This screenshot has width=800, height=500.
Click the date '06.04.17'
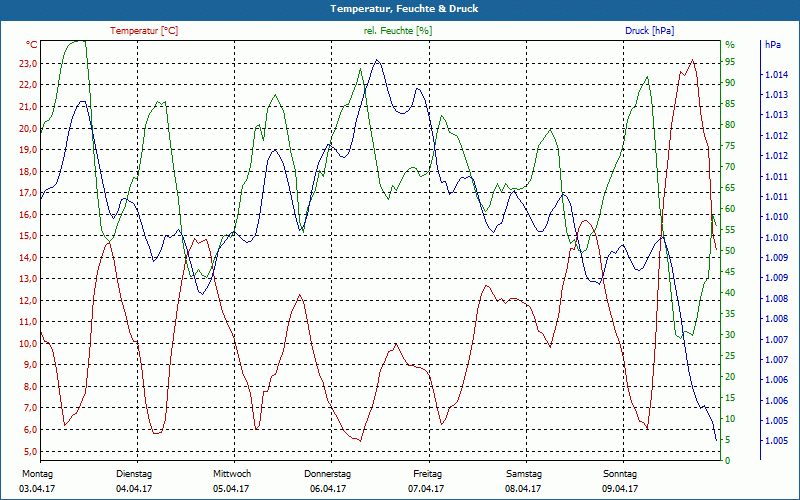point(328,489)
